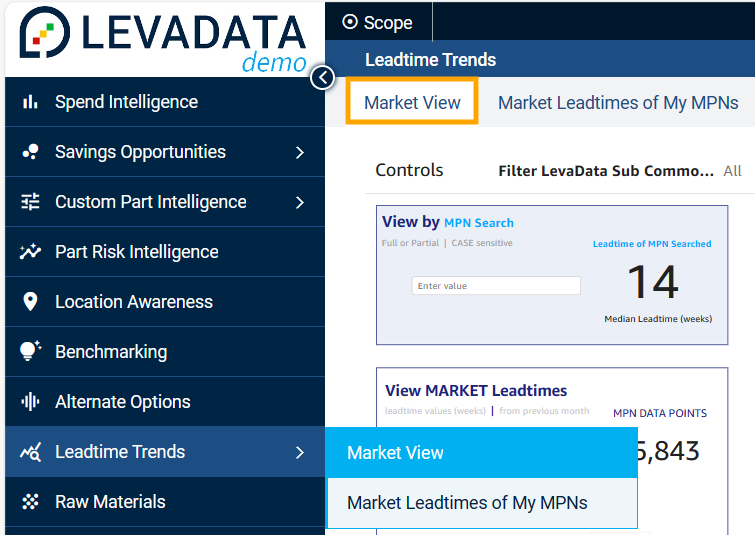Open the Scope tab

[377, 22]
